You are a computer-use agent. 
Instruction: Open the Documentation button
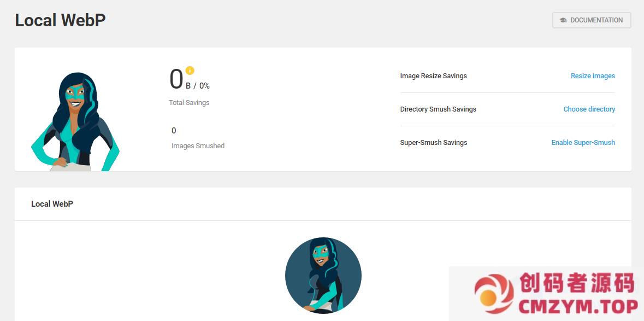click(592, 20)
